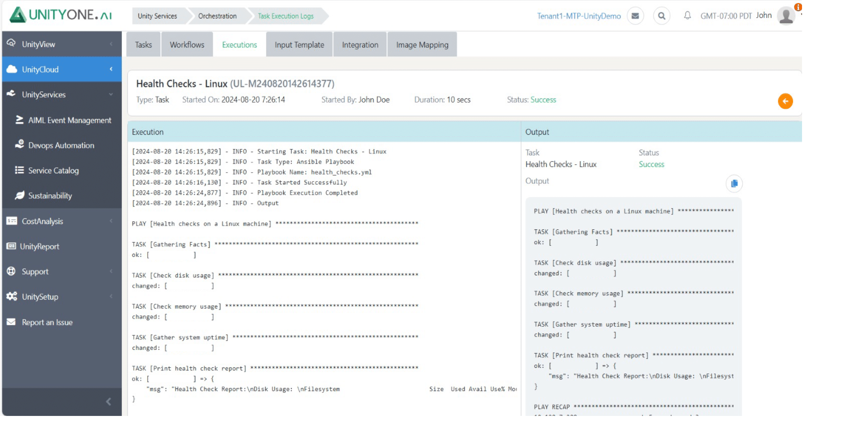
Task: Click the Devops Automation icon
Action: (19, 144)
